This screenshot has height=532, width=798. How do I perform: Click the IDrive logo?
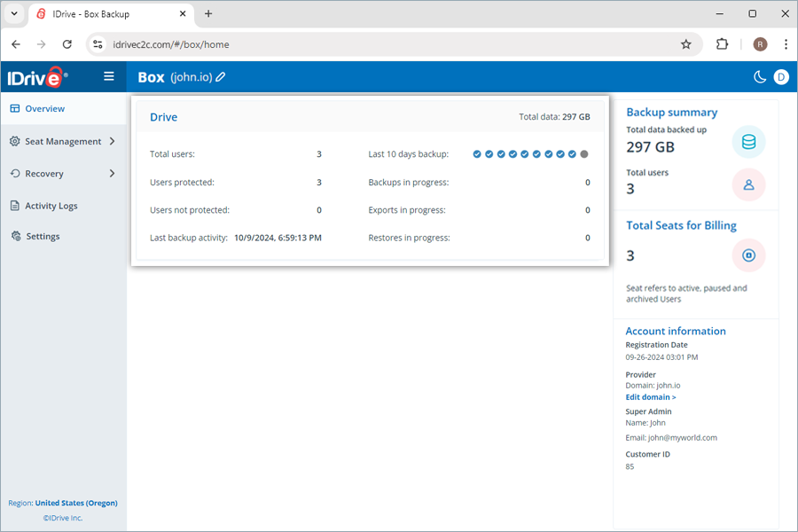pyautogui.click(x=36, y=77)
